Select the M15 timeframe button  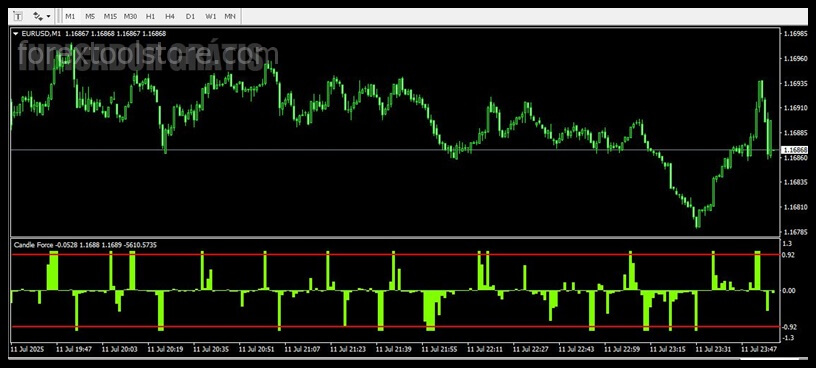pos(110,16)
